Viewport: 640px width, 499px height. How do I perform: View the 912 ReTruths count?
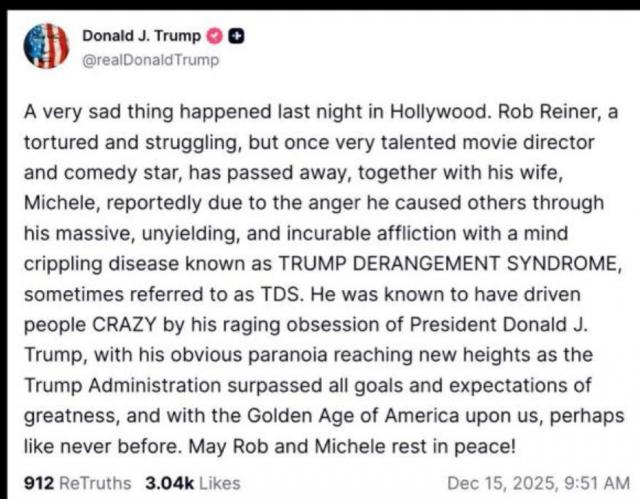coord(38,482)
